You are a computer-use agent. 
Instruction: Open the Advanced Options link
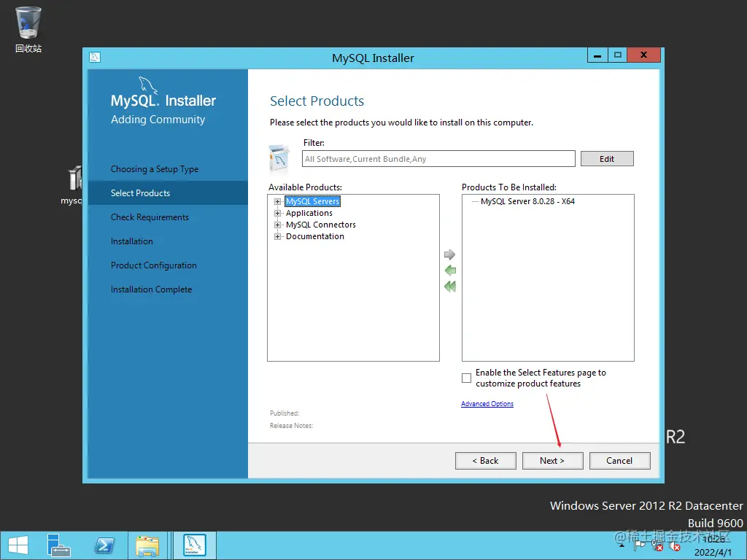[x=487, y=404]
